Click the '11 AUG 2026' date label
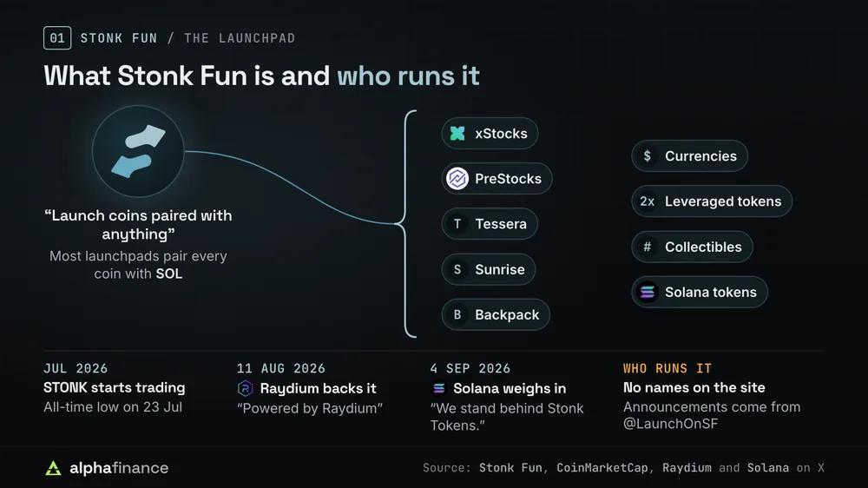868x488 pixels. click(281, 368)
